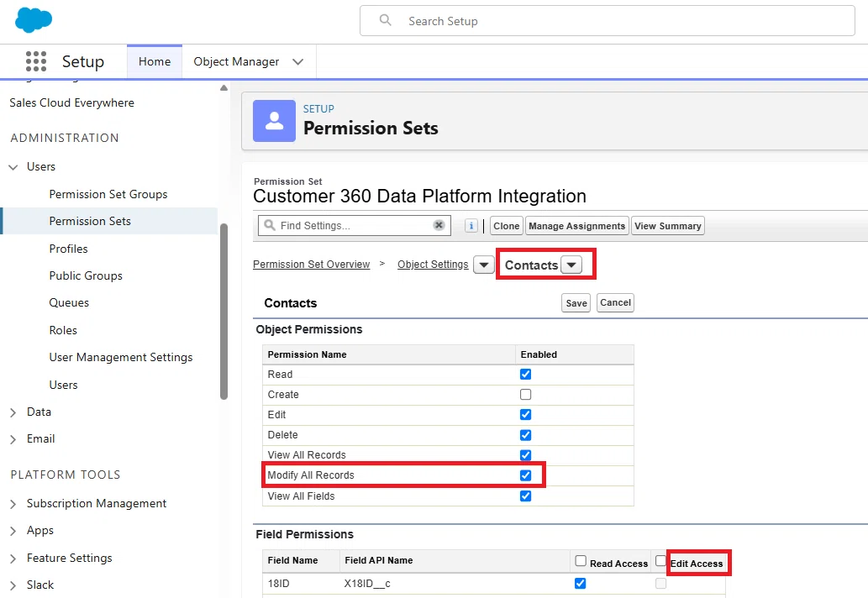Click the Permission Sets user icon

click(x=274, y=121)
